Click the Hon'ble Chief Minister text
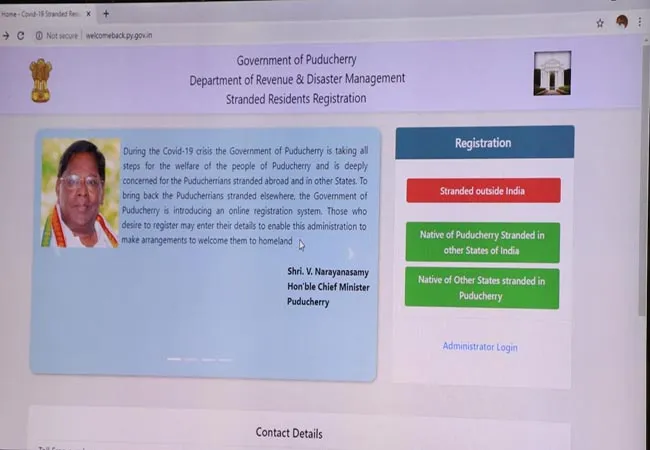The width and height of the screenshot is (650, 450). pyautogui.click(x=328, y=287)
